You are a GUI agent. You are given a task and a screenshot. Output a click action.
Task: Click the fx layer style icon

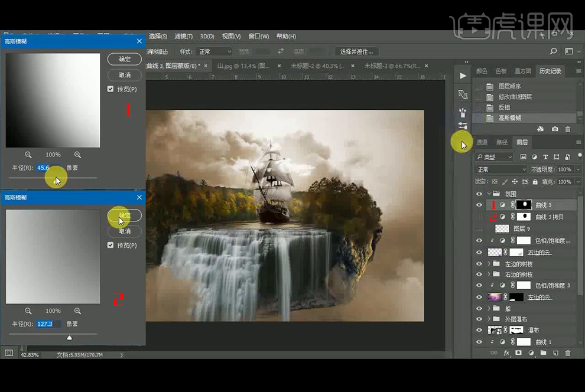506,353
